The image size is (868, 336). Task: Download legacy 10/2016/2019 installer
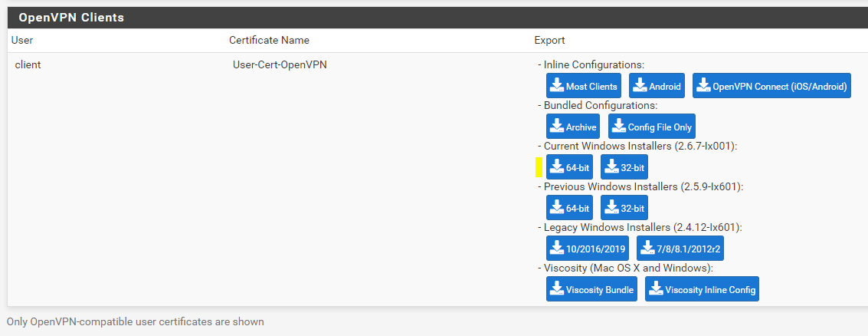tap(588, 249)
